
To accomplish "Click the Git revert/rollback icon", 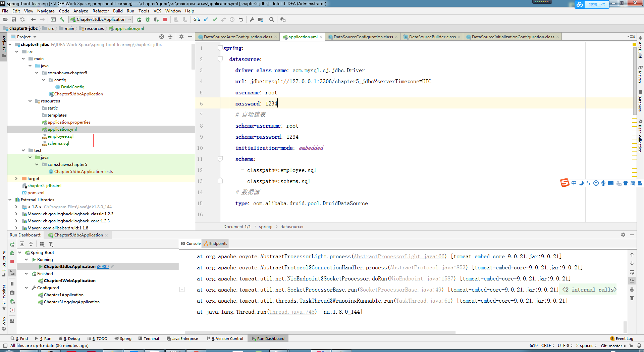I will click(241, 19).
